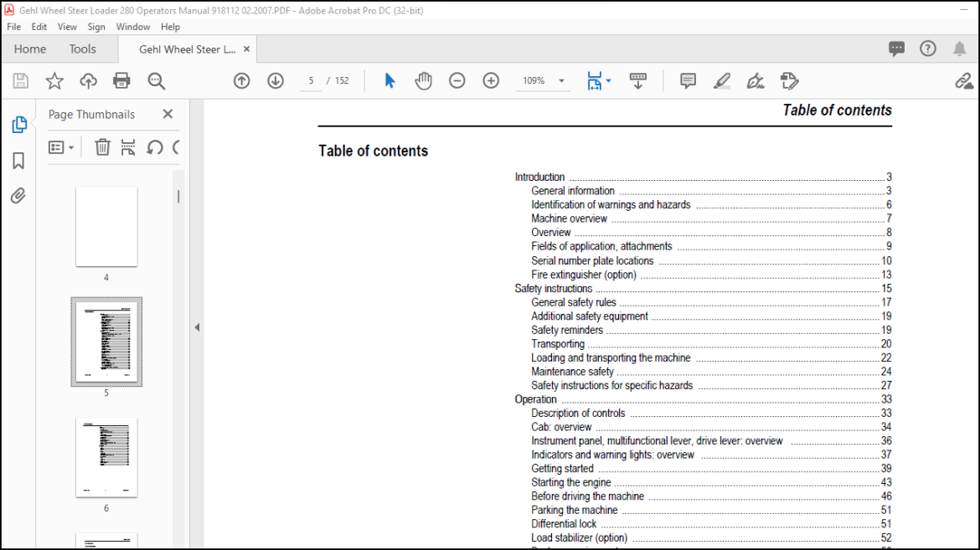Viewport: 980px width, 550px height.
Task: Delete the selected page with the trash icon
Action: click(102, 147)
